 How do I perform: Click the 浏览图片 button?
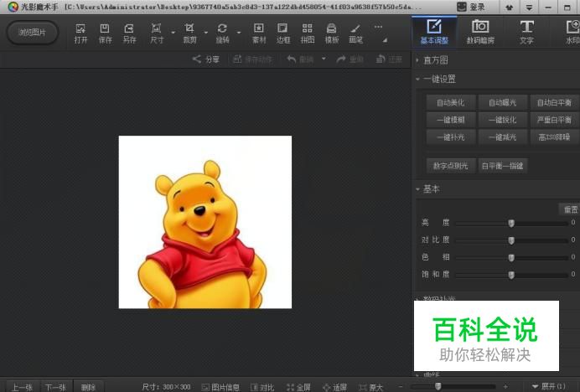click(x=33, y=33)
